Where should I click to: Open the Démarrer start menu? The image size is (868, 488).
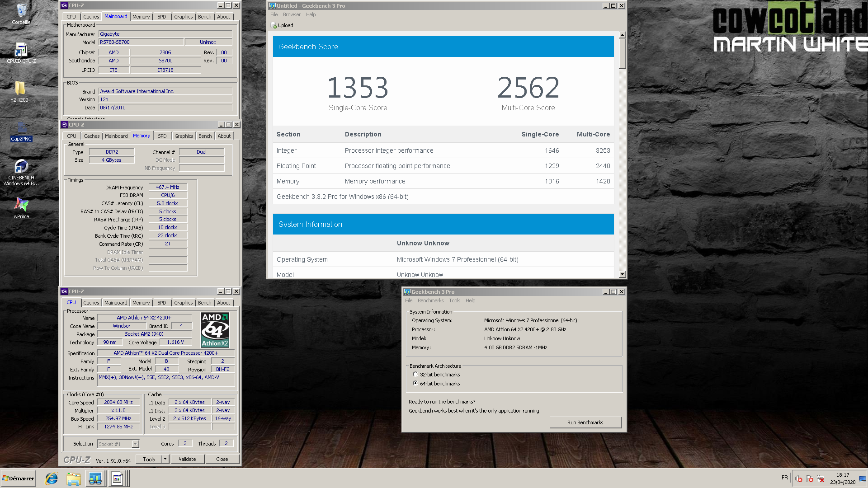point(19,479)
